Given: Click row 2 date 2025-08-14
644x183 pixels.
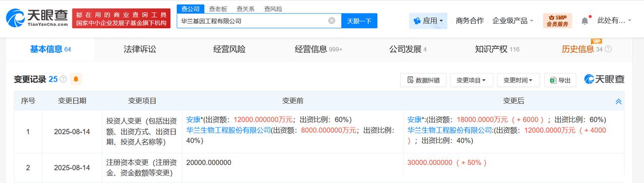Looking at the screenshot, I should coord(72,168).
